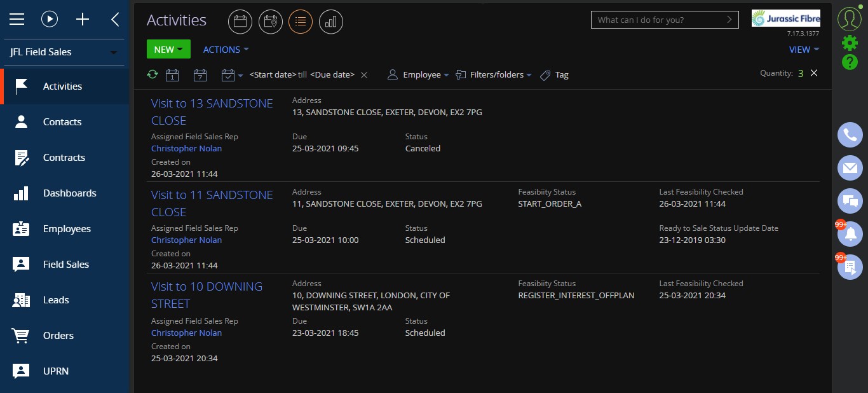Open the process tasks panel icon
Viewport: 868px width, 393px height.
click(x=850, y=267)
